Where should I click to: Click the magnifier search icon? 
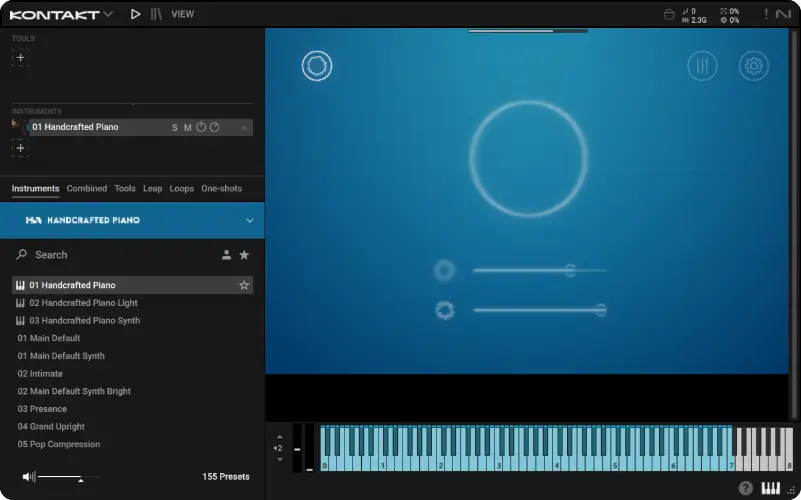pos(21,254)
